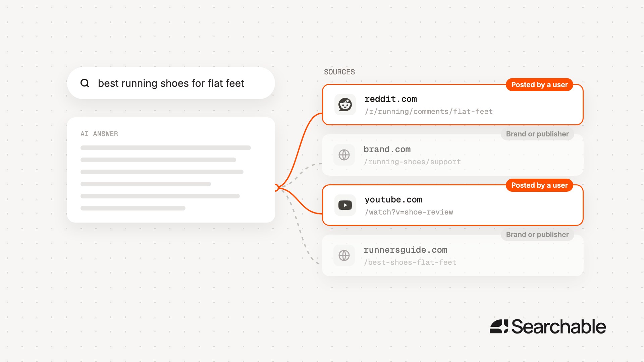Click the Reddit logo icon
The height and width of the screenshot is (362, 644).
coord(345,105)
